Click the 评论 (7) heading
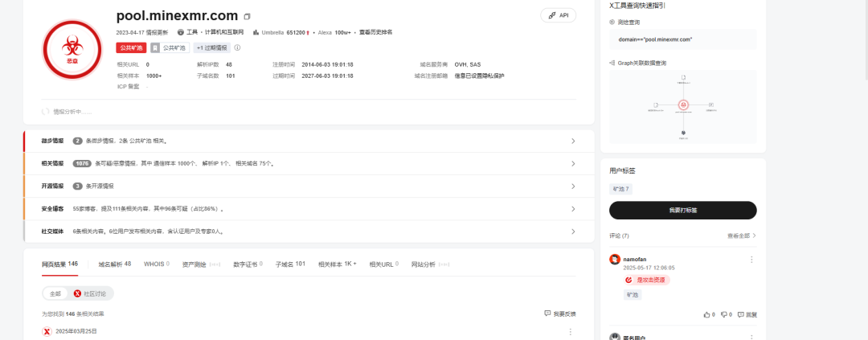868x340 pixels. pyautogui.click(x=619, y=236)
